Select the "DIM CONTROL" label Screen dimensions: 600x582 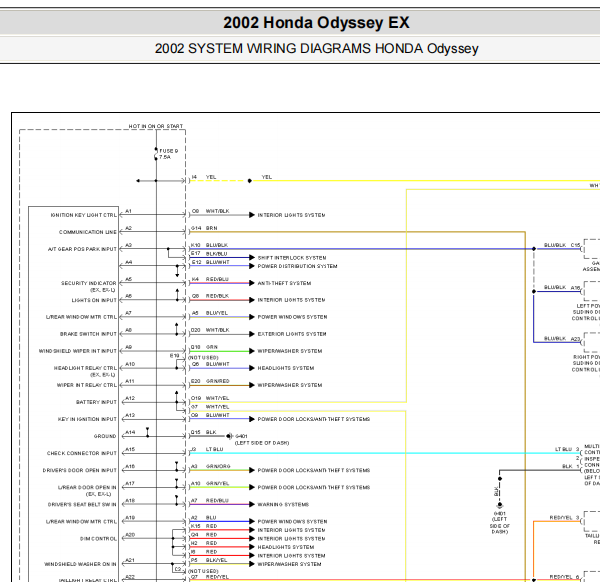coord(98,539)
